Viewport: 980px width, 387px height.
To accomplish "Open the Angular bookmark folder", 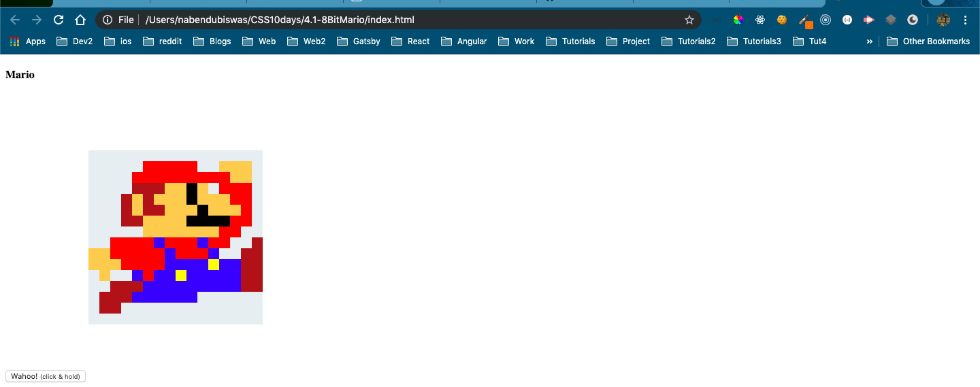I will click(x=464, y=41).
